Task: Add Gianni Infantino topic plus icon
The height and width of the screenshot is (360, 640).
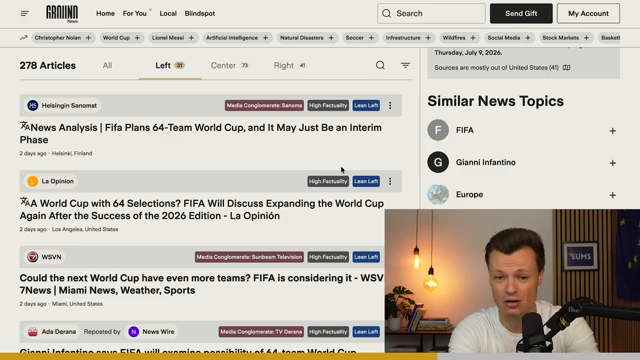Action: 612,163
